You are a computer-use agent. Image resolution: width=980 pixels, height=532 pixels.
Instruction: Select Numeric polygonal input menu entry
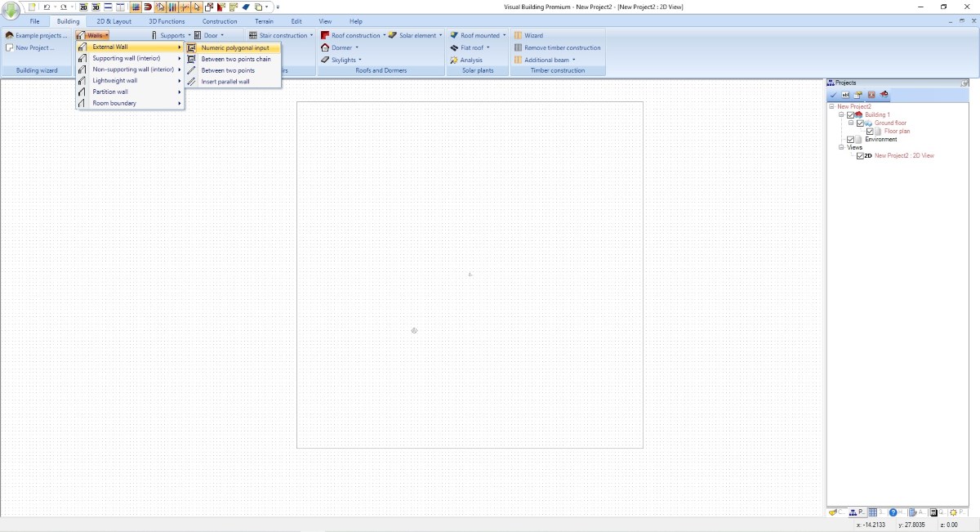(234, 48)
